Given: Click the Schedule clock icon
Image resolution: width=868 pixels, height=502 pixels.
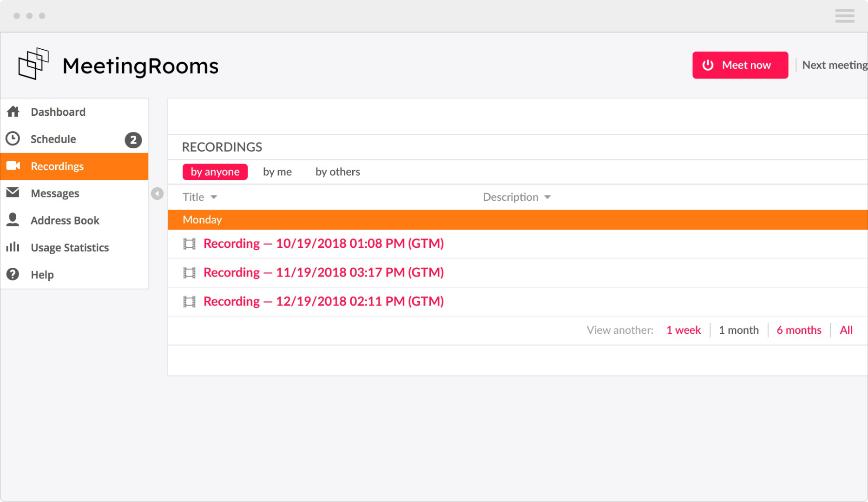Looking at the screenshot, I should click(13, 138).
